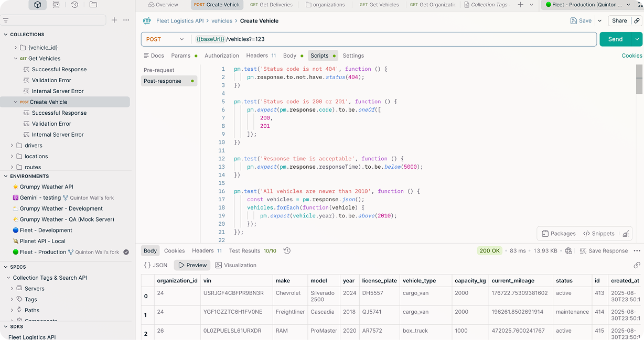Open the Packages panel

pos(558,233)
